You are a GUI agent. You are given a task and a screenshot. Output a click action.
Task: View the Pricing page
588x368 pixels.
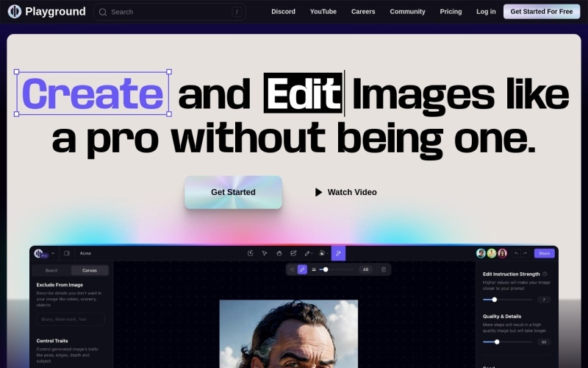pyautogui.click(x=451, y=12)
